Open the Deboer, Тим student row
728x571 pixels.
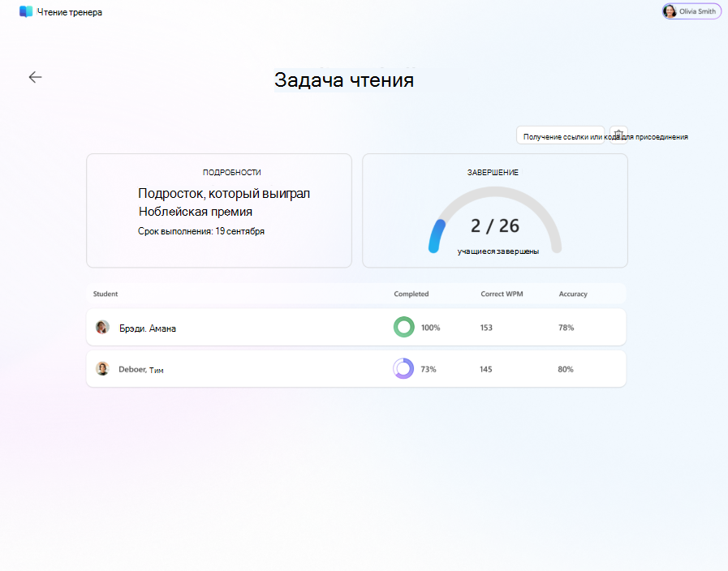pos(356,369)
